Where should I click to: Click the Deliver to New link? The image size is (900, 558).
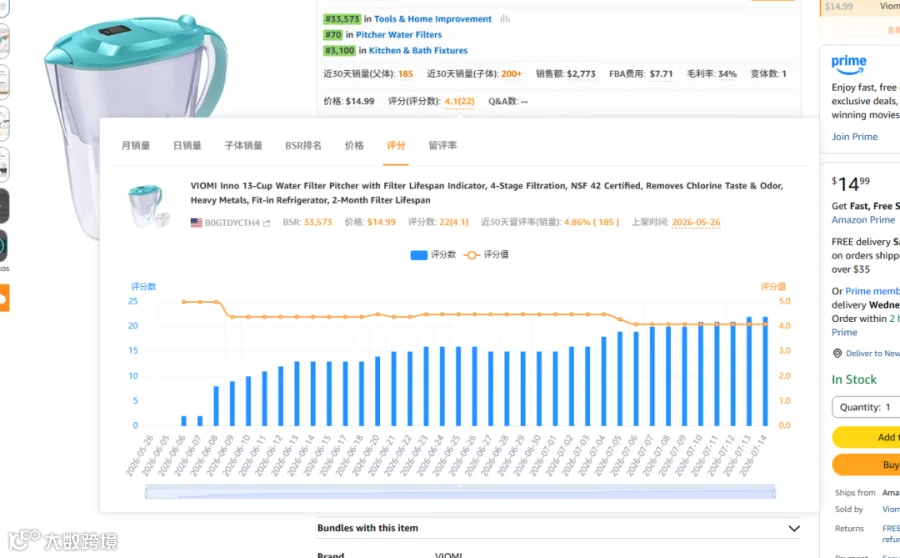pos(872,354)
